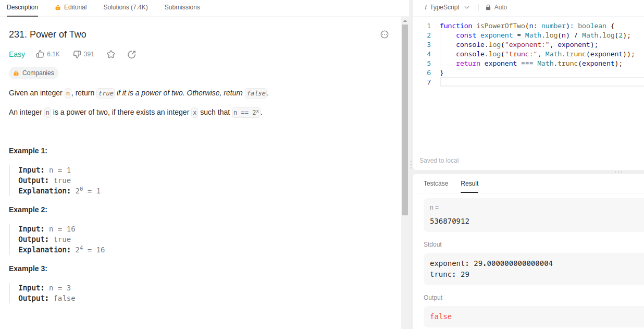Go to the Submissions tab
The image size is (644, 329).
coord(182,7)
